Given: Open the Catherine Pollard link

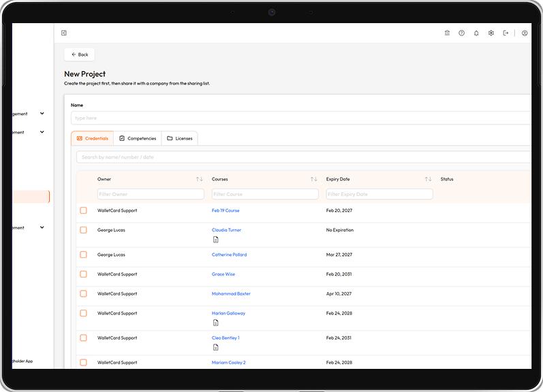Looking at the screenshot, I should (x=229, y=255).
